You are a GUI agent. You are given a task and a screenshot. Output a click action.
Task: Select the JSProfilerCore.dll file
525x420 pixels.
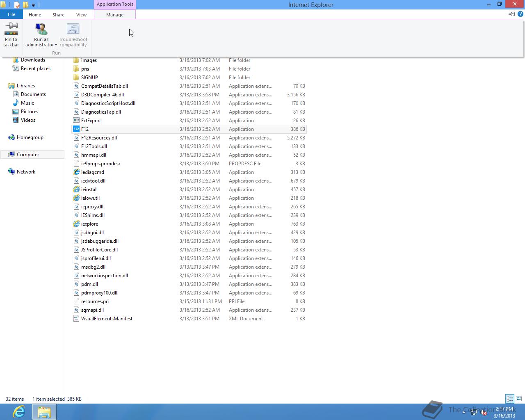pos(189,250)
